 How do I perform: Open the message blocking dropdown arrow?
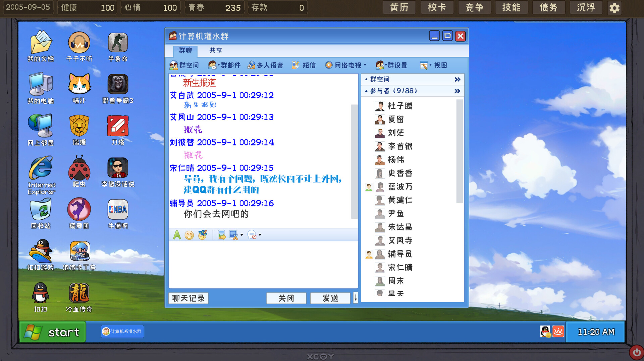click(x=260, y=235)
